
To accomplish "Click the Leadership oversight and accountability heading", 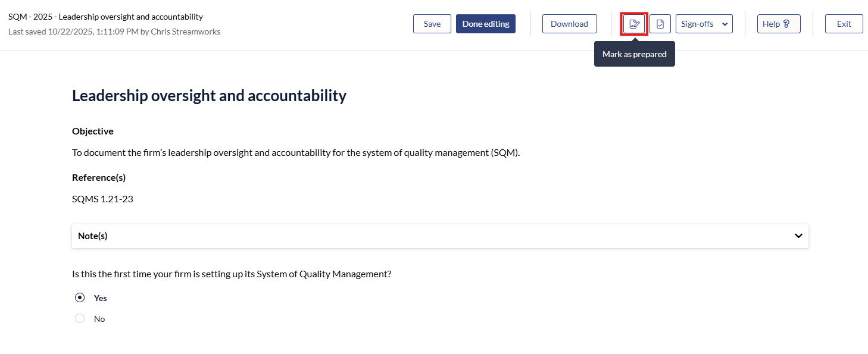I will point(209,95).
